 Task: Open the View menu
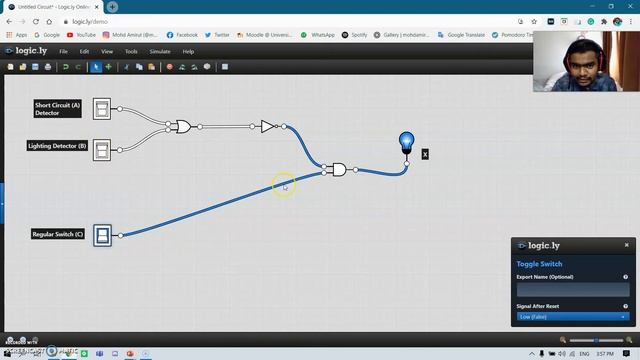(107, 51)
